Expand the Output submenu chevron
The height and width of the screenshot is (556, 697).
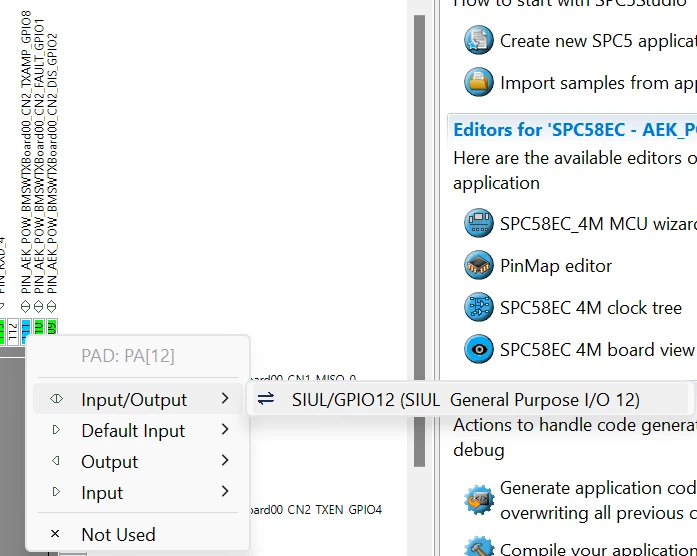(x=225, y=461)
